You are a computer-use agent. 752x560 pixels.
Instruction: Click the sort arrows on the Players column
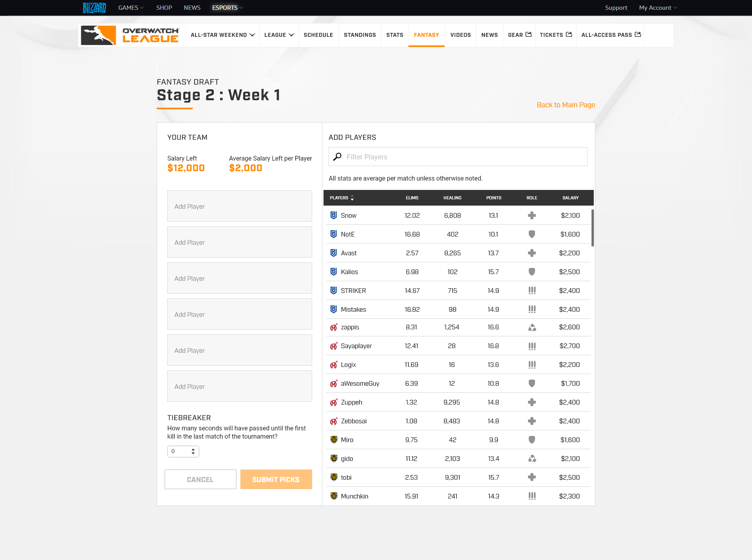tap(352, 198)
